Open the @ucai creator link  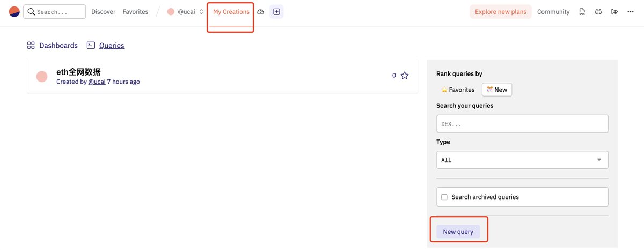point(97,82)
